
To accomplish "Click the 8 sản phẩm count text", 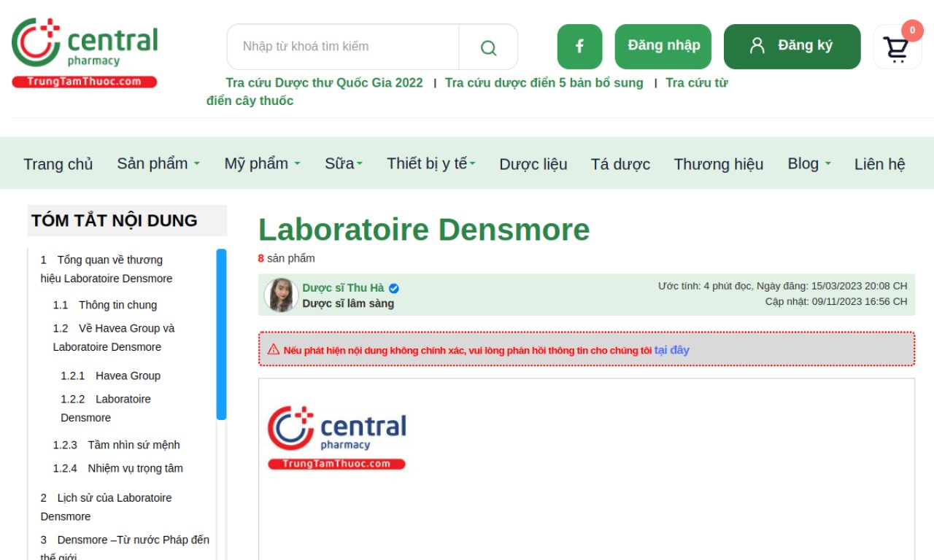I will pyautogui.click(x=287, y=258).
